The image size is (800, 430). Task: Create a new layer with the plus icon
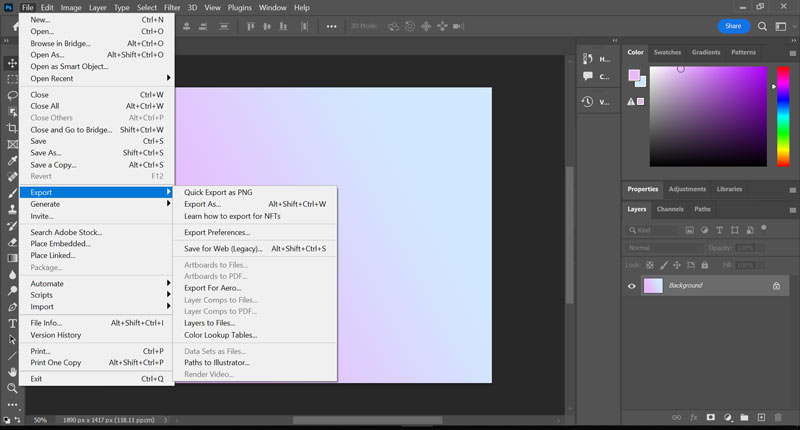click(761, 416)
